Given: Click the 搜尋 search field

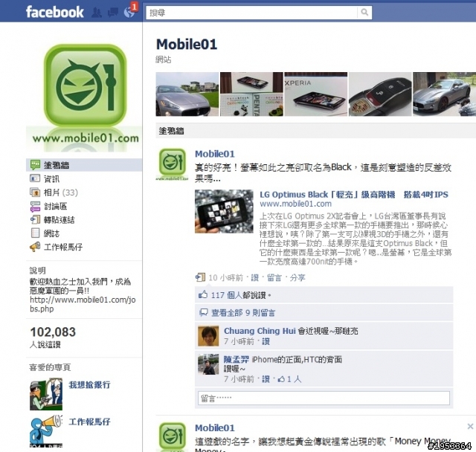Looking at the screenshot, I should 252,13.
